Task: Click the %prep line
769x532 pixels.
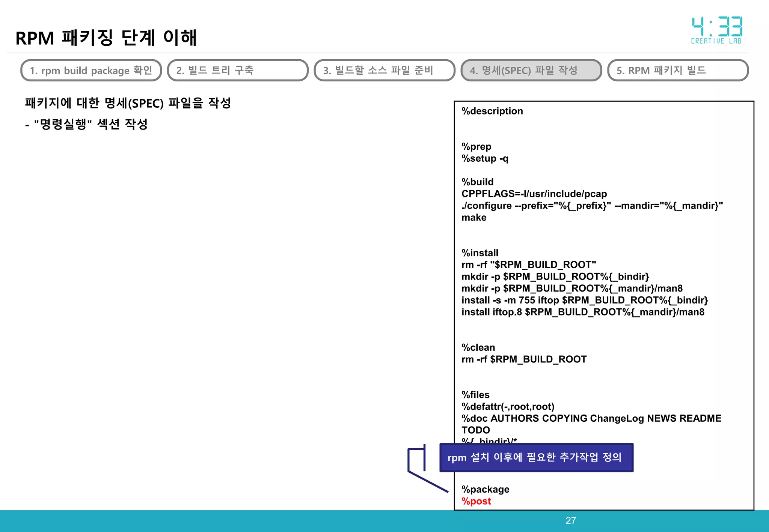Action: pos(476,147)
